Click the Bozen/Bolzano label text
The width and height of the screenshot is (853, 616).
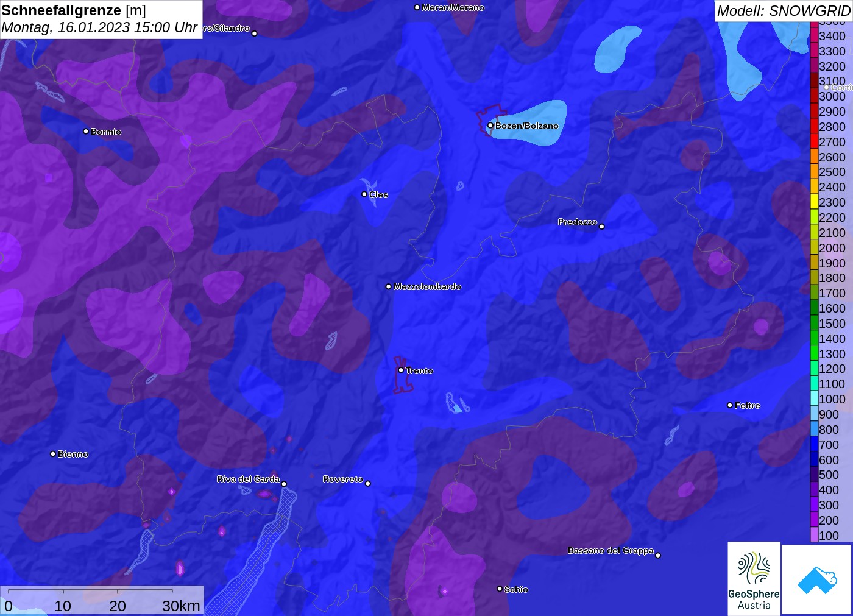coord(526,126)
